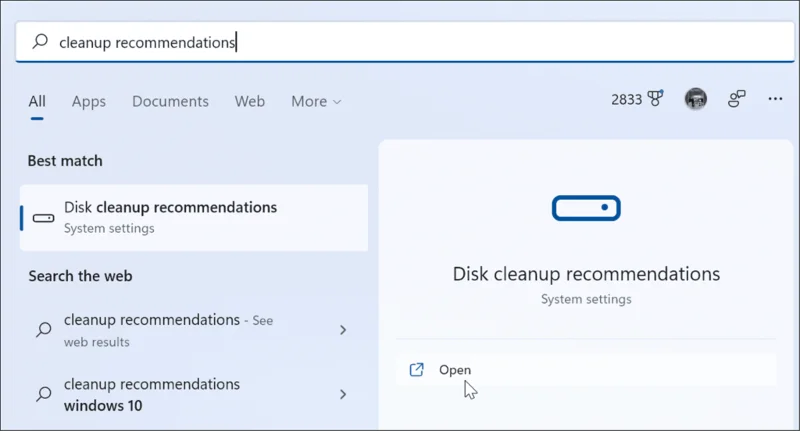Select the All tab
Viewport: 800px width, 431px height.
click(x=37, y=102)
